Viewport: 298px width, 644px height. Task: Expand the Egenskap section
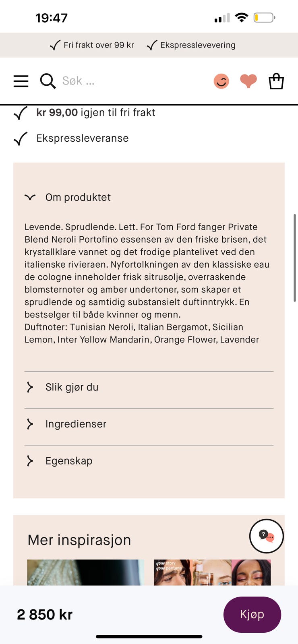(x=149, y=461)
